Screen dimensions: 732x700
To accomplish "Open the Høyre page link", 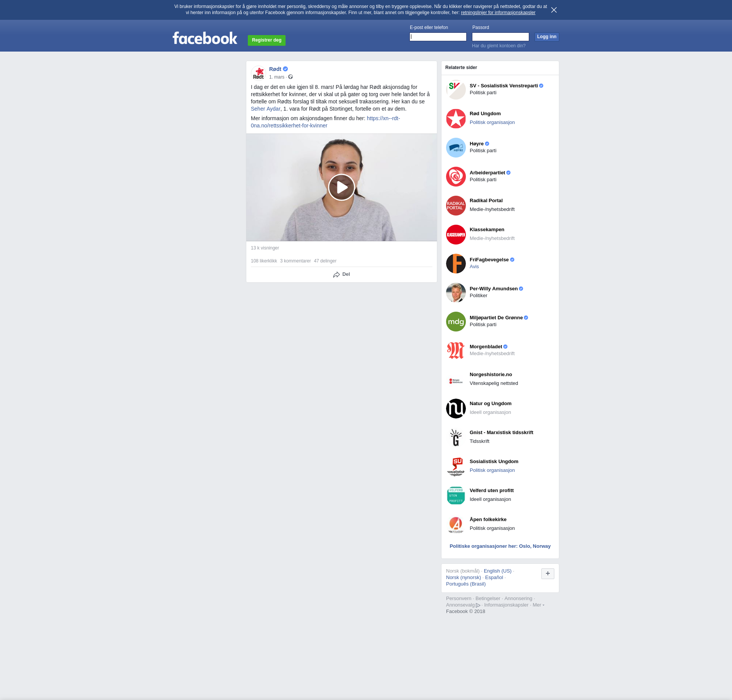I will click(x=477, y=144).
